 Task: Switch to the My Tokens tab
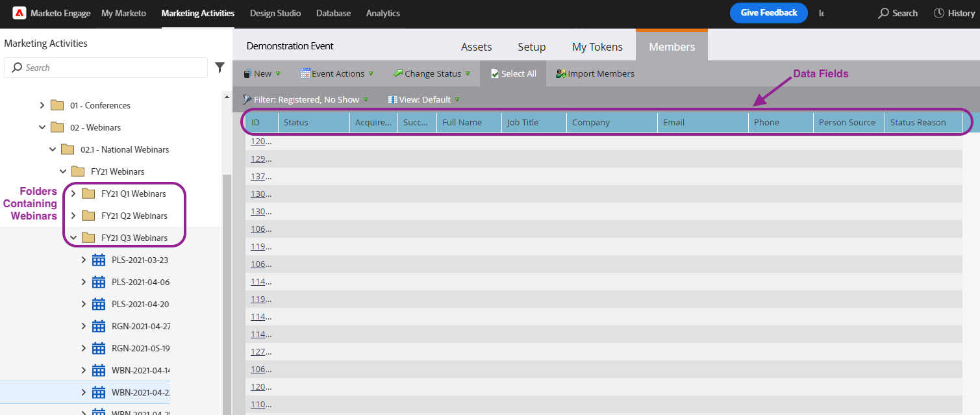click(597, 47)
